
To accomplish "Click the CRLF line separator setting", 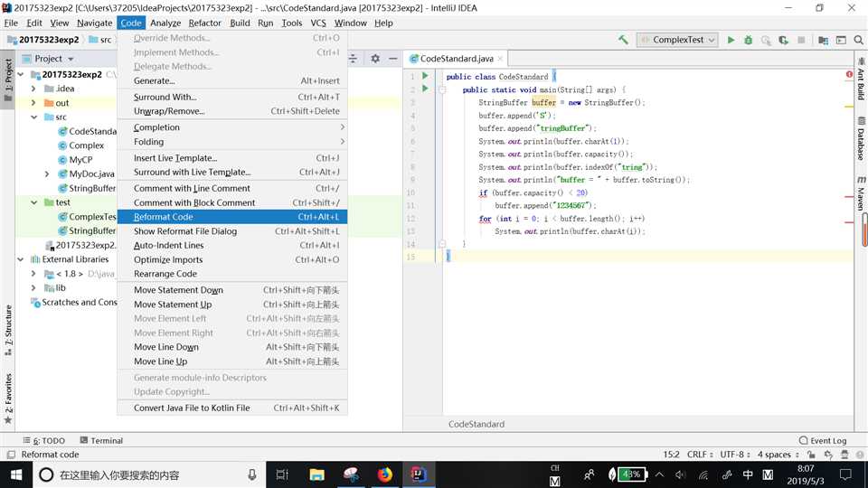I will tap(700, 455).
